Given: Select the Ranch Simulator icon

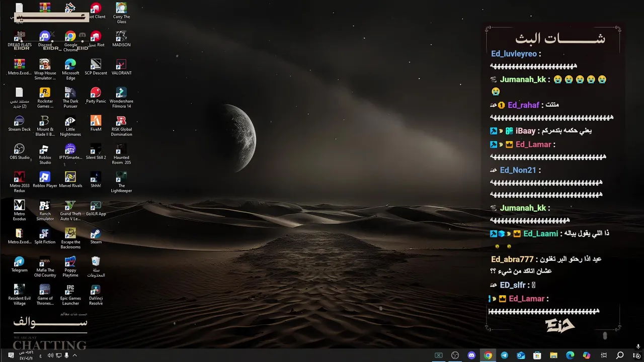Looking at the screenshot, I should (x=45, y=211).
